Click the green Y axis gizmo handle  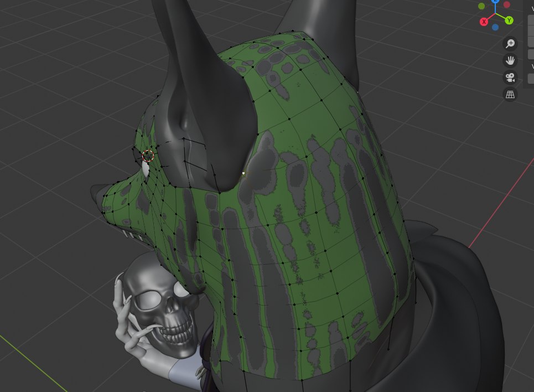click(509, 20)
